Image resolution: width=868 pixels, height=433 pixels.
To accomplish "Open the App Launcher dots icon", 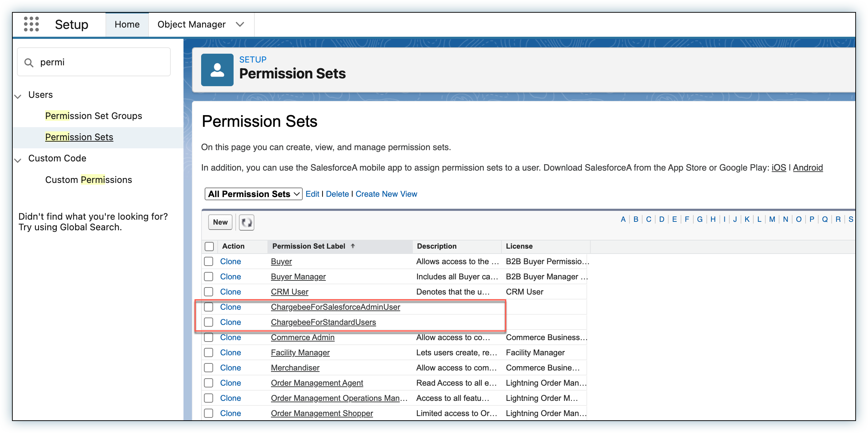I will 31,24.
